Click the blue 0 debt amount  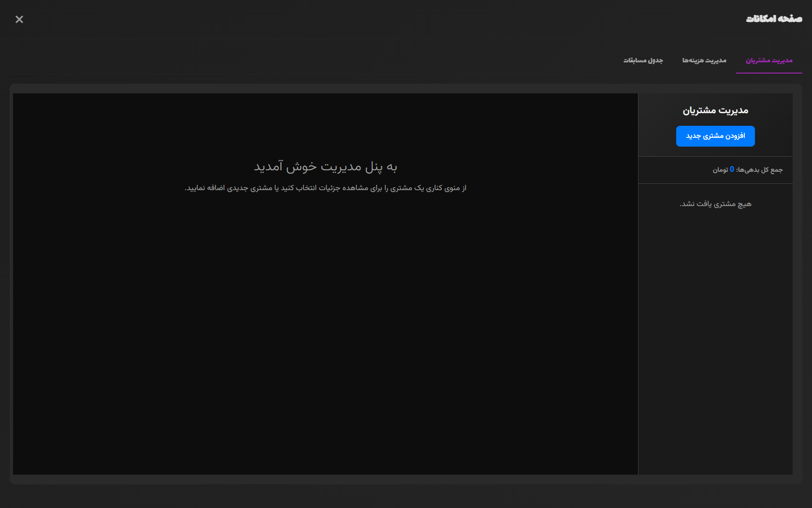[732, 169]
